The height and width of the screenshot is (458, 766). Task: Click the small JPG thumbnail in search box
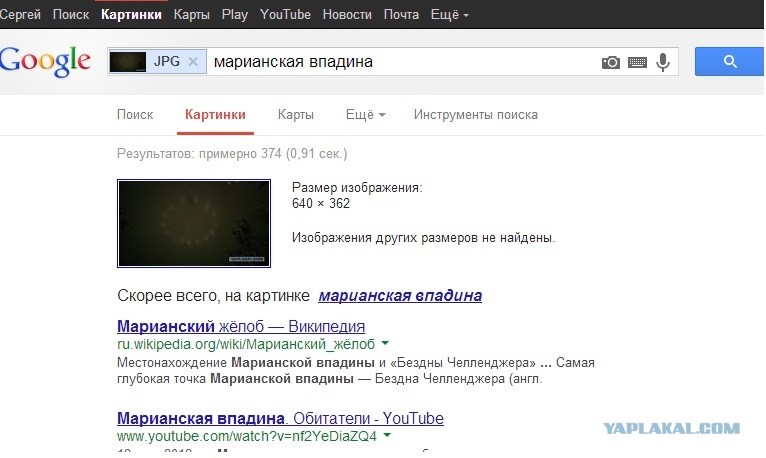pyautogui.click(x=128, y=62)
